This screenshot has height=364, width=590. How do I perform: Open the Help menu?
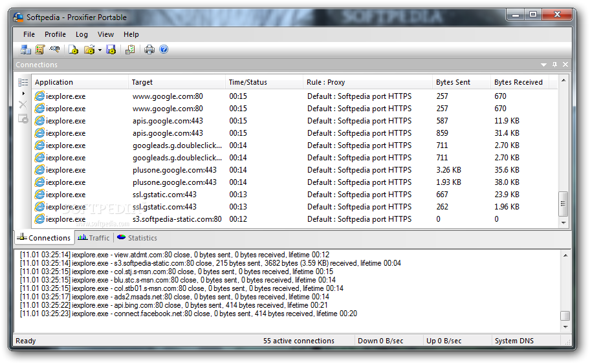pos(131,34)
